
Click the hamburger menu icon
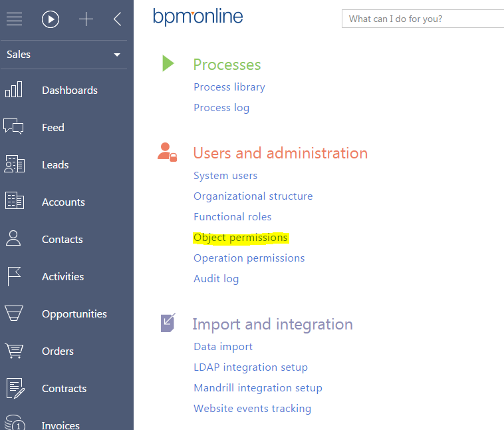point(15,19)
